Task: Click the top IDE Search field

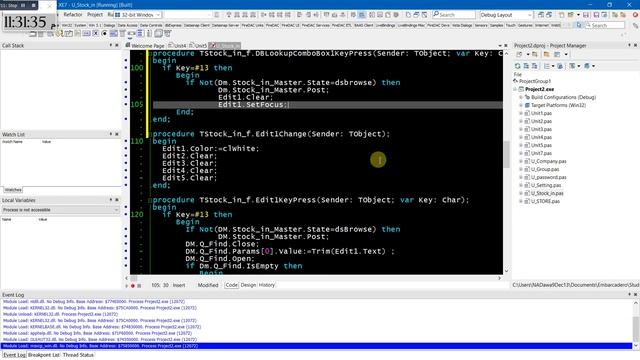Action: (x=454, y=15)
